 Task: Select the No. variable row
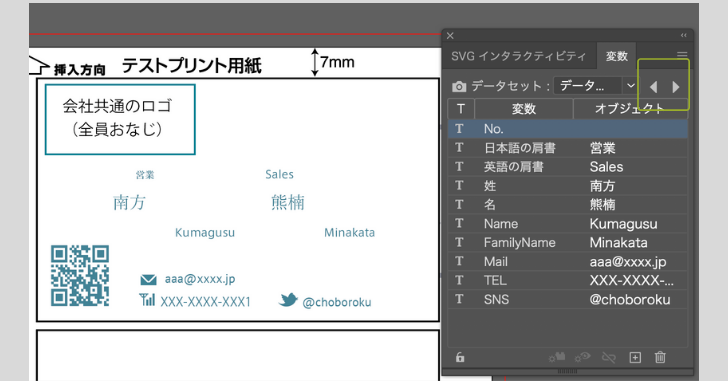[568, 129]
